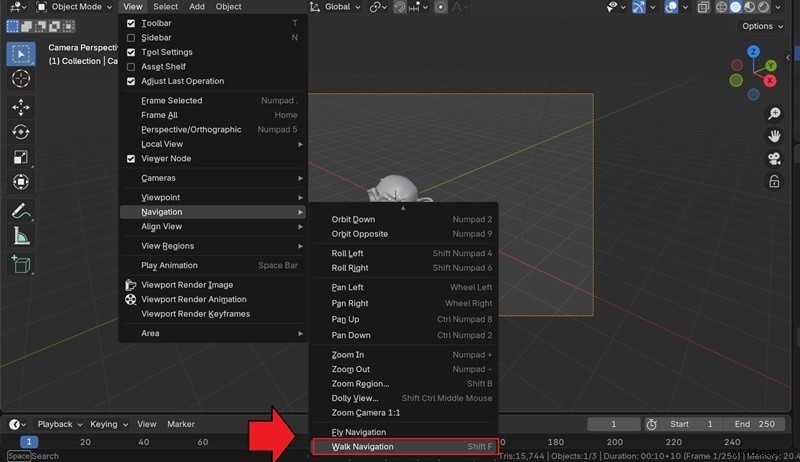Expand the View Regions submenu
Viewport: 800px width, 462px height.
tap(213, 246)
